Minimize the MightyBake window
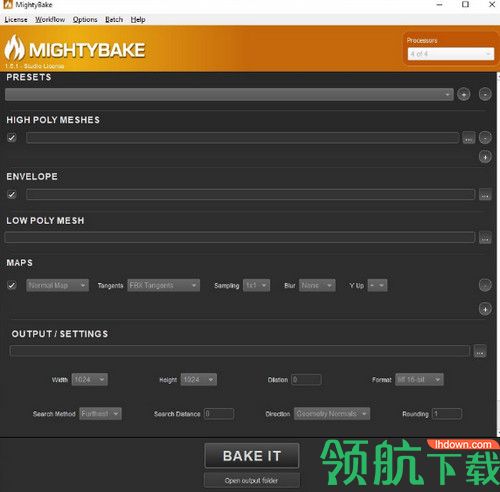Screen dimensions: 500x492 point(440,5)
